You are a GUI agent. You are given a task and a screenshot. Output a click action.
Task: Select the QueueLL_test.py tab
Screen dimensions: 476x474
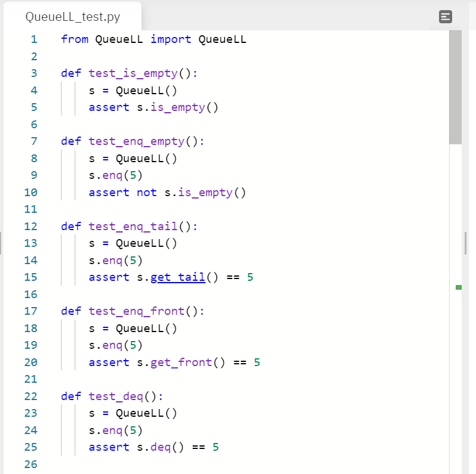[x=73, y=17]
